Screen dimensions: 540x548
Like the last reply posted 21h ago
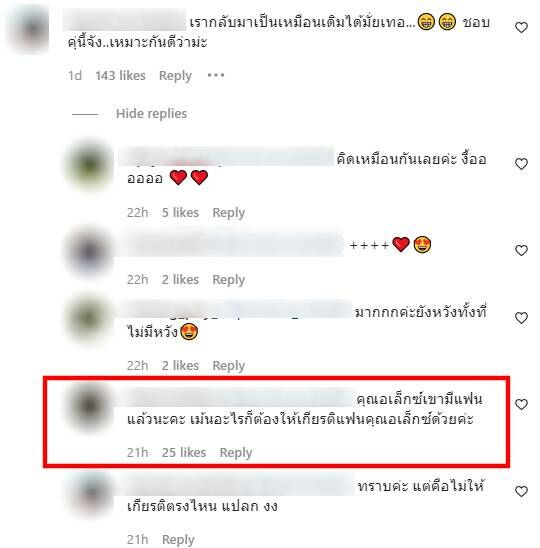[x=521, y=491]
